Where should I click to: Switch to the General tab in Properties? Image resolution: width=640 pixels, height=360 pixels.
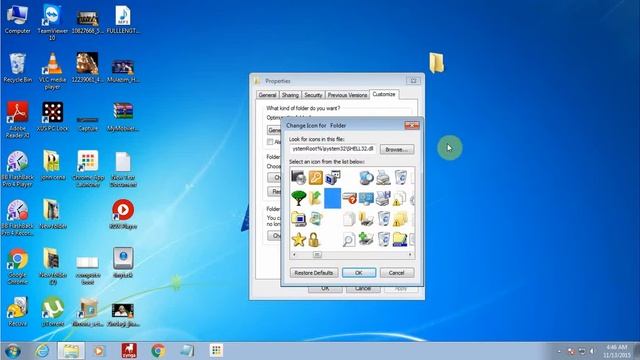[x=267, y=95]
